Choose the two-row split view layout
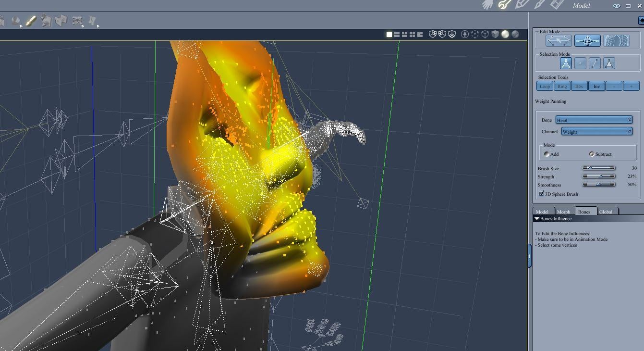 click(397, 34)
